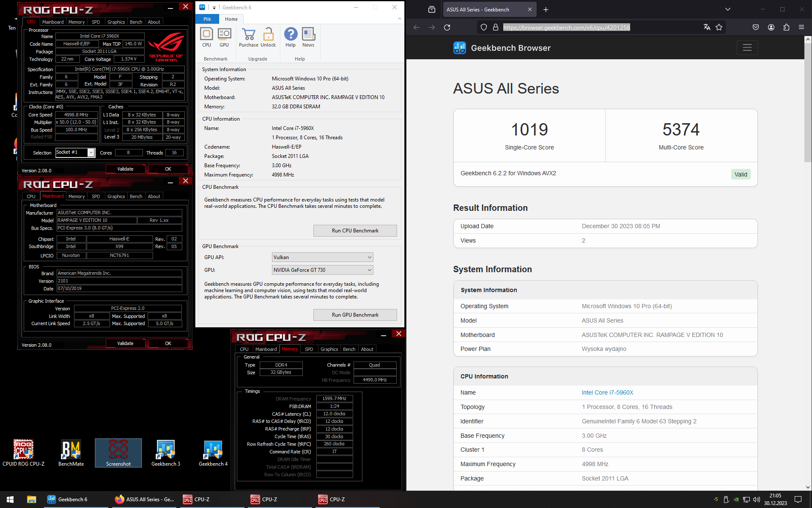Click the recent browsing icon left of the browser tab
The image size is (812, 508).
click(432, 9)
